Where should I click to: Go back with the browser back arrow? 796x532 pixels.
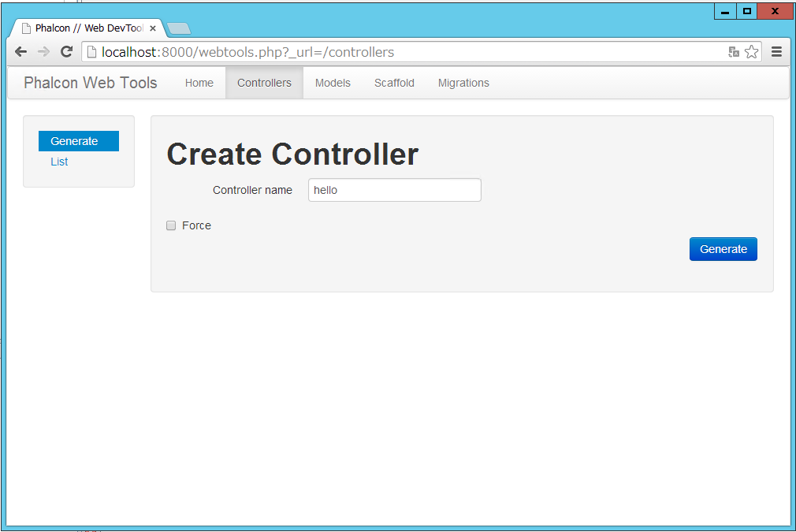[x=20, y=52]
